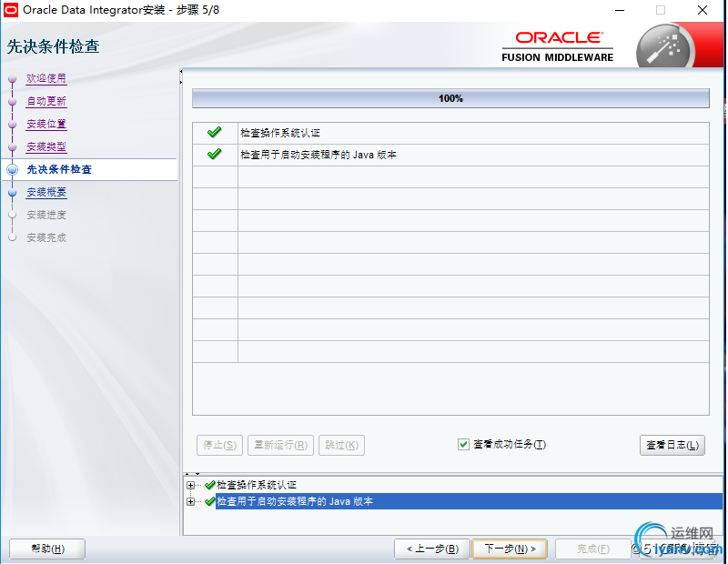
Task: Click green checkmark for 检查操作系统认证 table row
Action: 215,132
